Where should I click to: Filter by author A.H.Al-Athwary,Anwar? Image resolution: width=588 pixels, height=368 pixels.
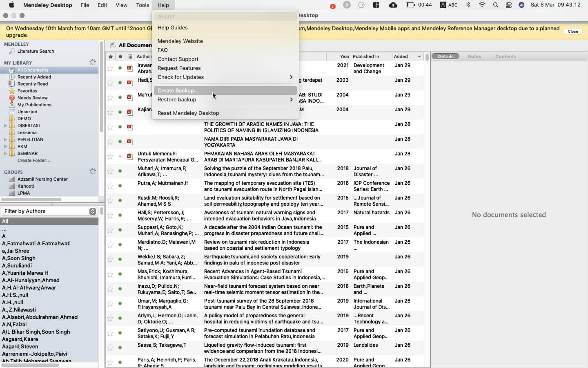(29, 287)
